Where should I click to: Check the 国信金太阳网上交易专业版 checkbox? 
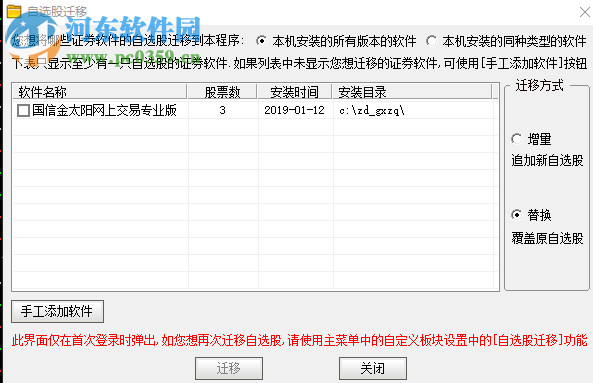tap(23, 110)
